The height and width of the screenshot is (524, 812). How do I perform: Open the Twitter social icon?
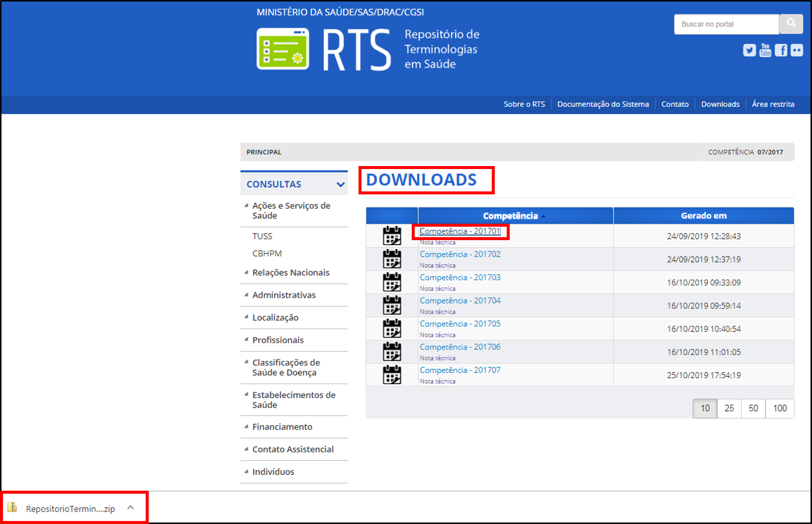pyautogui.click(x=749, y=50)
